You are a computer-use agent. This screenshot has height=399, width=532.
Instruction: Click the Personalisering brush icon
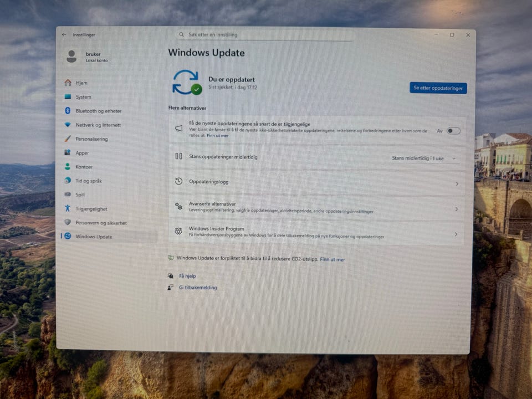point(68,139)
